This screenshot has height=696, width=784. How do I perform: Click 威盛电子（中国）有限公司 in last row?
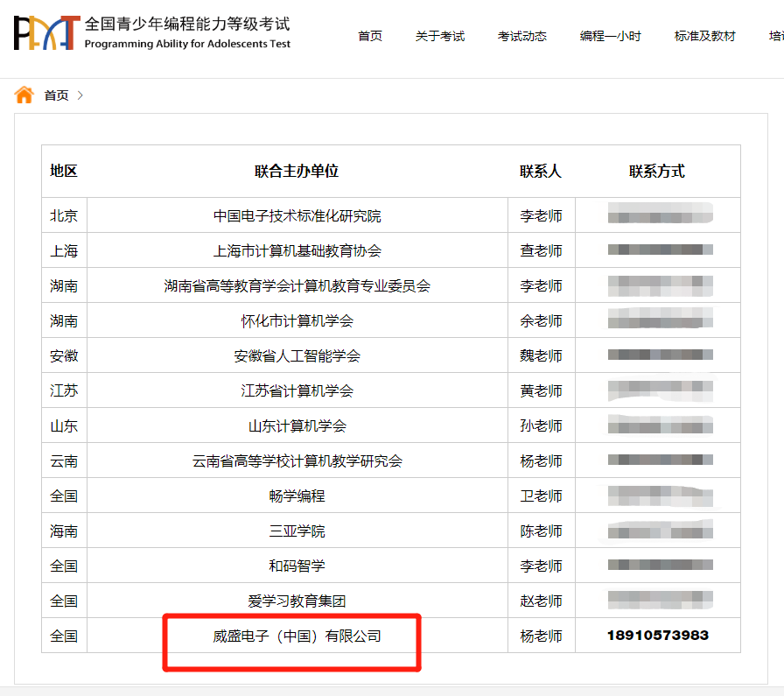pyautogui.click(x=297, y=636)
